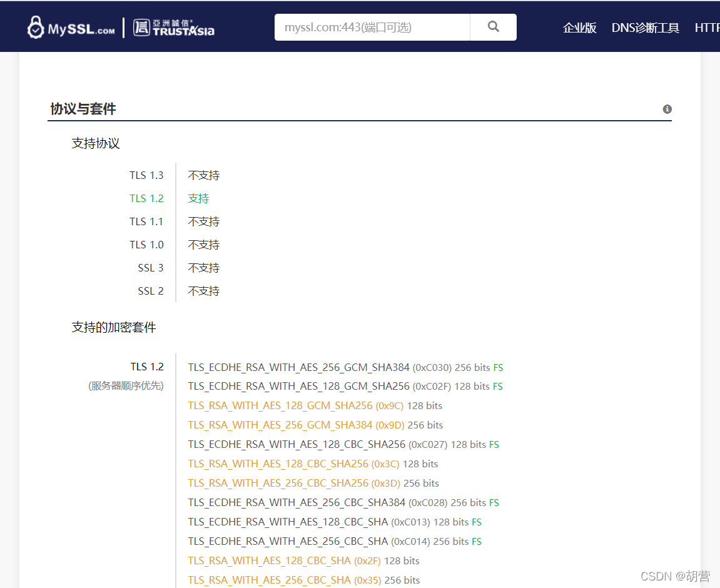Click TLS_ECDHE_RSA_WITH_AES_256_CBC_SHA (0xC014) row
Image resolution: width=720 pixels, height=588 pixels.
[335, 541]
